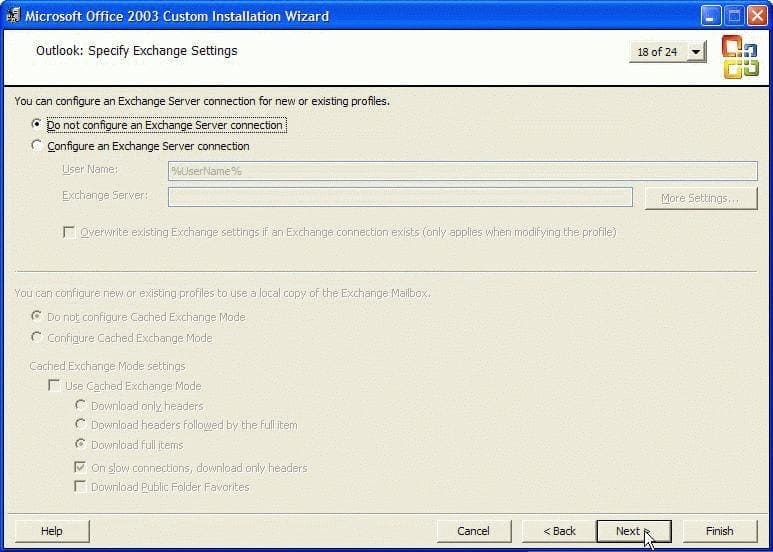This screenshot has width=773, height=552.
Task: Click the "Exchange Server:" label
Action: click(105, 195)
